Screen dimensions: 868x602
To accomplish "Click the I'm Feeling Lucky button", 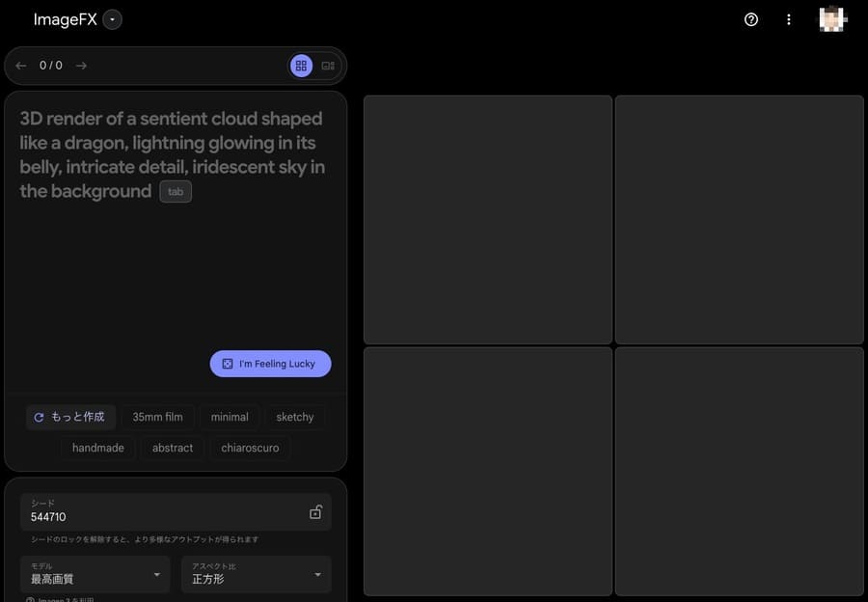I will pyautogui.click(x=270, y=364).
